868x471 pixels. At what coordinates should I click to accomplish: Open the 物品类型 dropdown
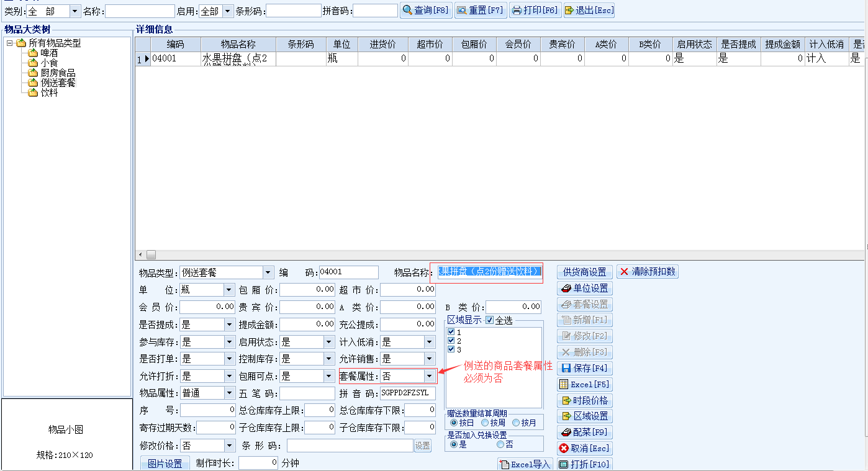tap(268, 272)
